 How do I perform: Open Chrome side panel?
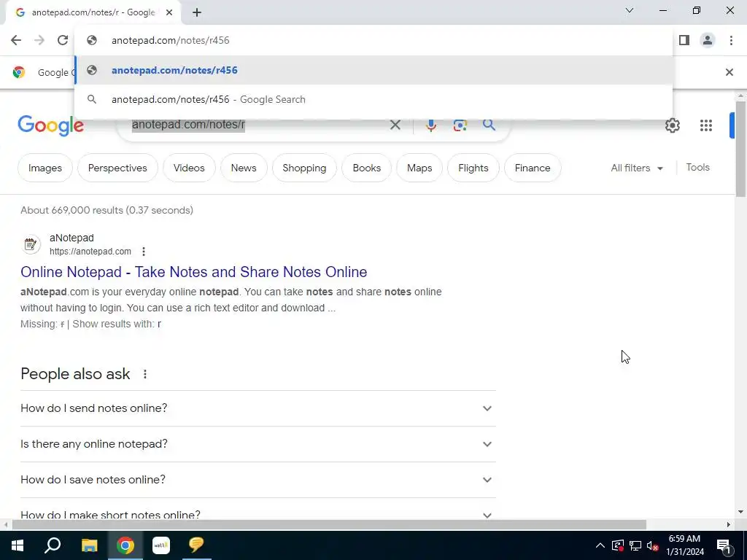tap(684, 40)
